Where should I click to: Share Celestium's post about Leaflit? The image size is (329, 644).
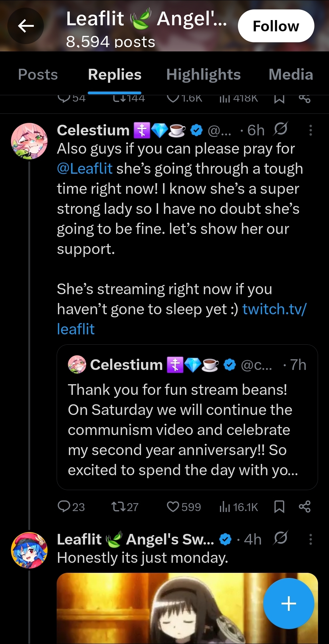tap(305, 507)
